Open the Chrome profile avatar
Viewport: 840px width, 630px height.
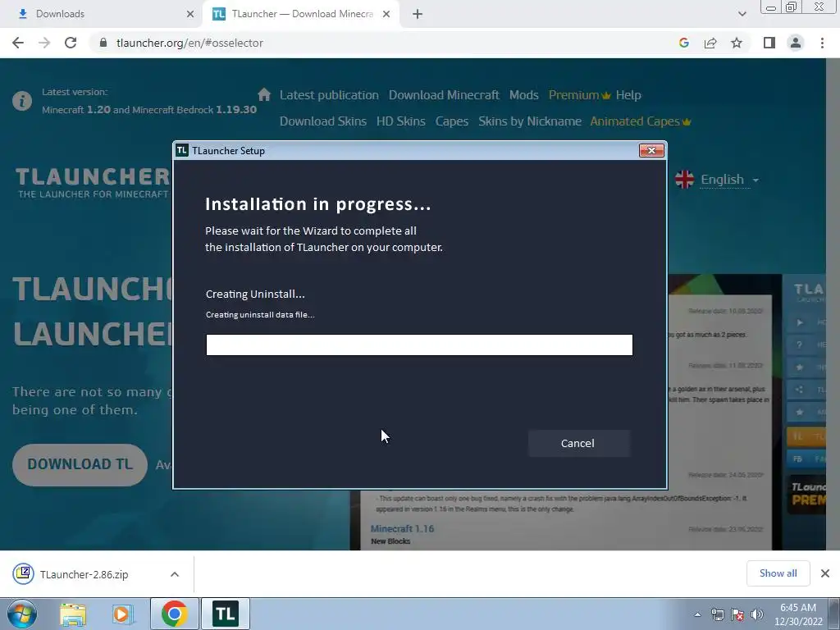click(796, 43)
